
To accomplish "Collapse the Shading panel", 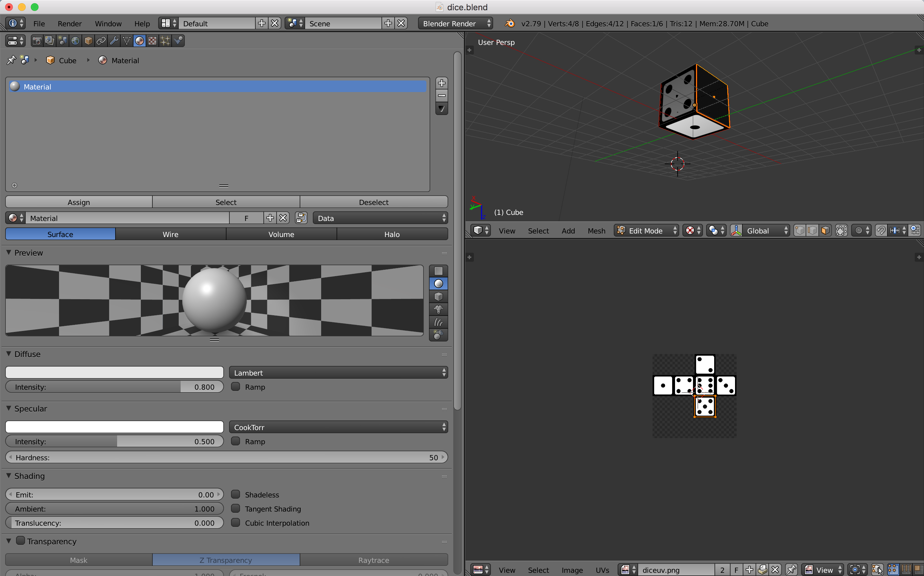I will pos(9,475).
